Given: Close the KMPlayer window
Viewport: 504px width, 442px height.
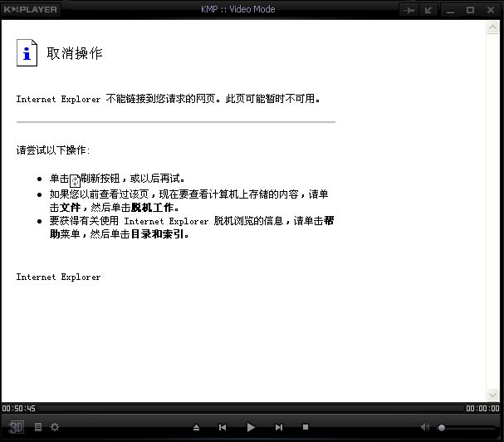Looking at the screenshot, I should tap(491, 10).
